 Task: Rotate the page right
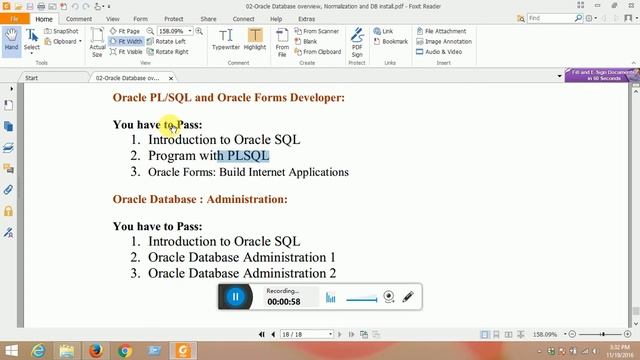point(167,52)
